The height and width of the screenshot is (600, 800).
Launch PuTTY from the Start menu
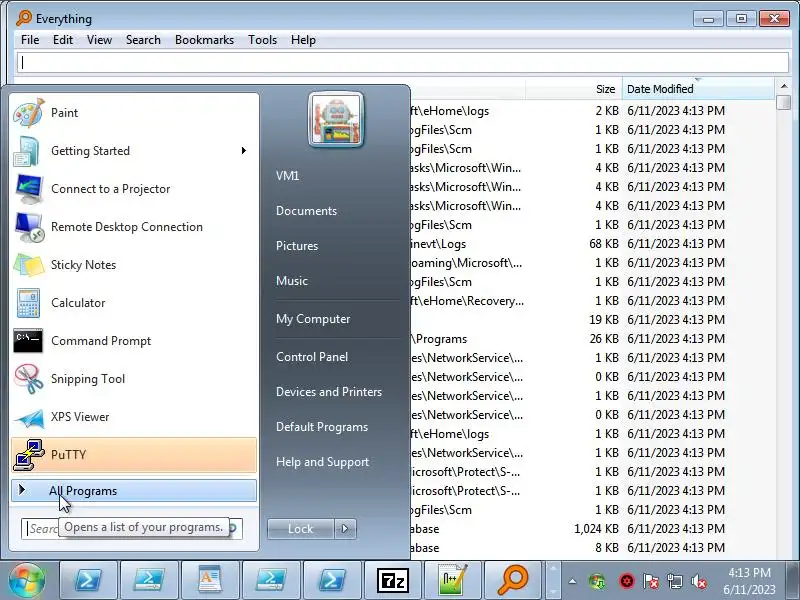tap(134, 455)
